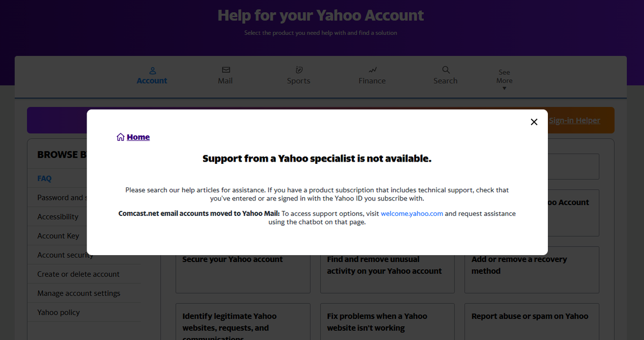Switch to the Account tab label
The image size is (644, 340).
coord(152,81)
